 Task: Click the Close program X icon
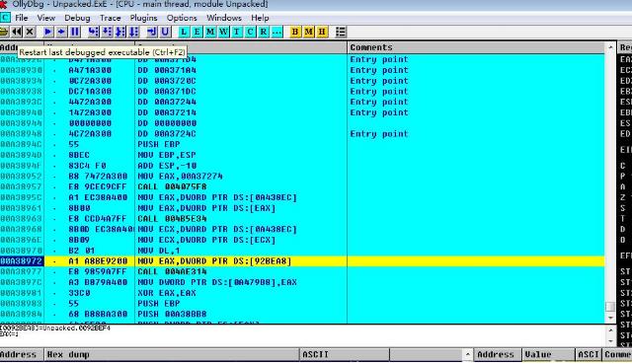(x=30, y=32)
